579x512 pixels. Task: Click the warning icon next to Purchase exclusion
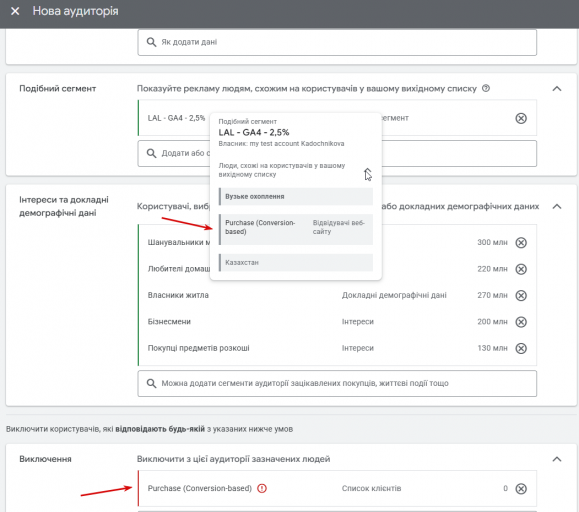262,488
